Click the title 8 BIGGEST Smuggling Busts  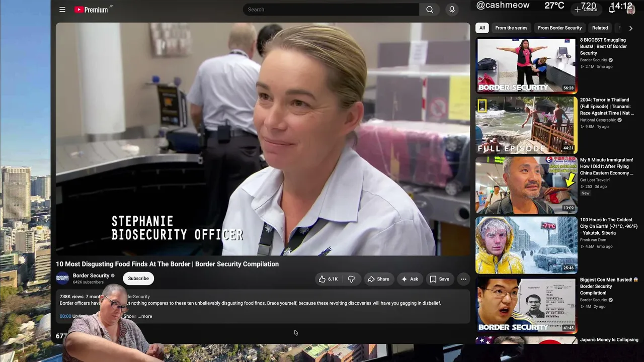tap(604, 46)
